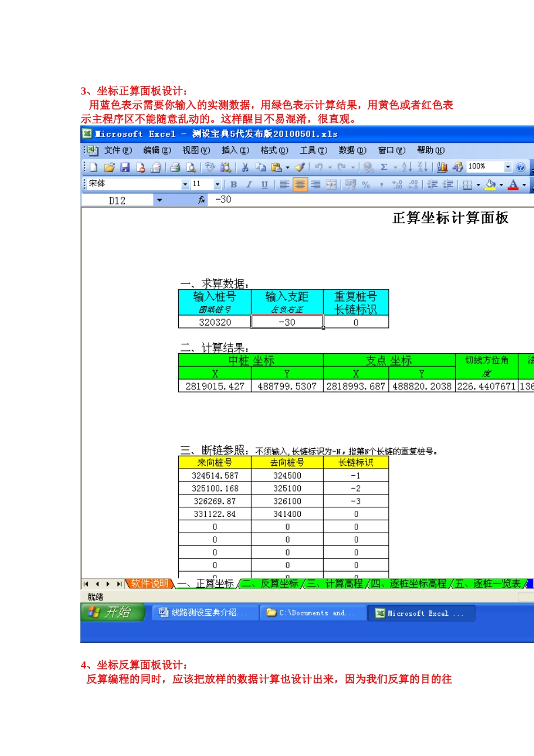Click the Microsoft Excel taskbar button
The width and height of the screenshot is (534, 756).
[421, 613]
